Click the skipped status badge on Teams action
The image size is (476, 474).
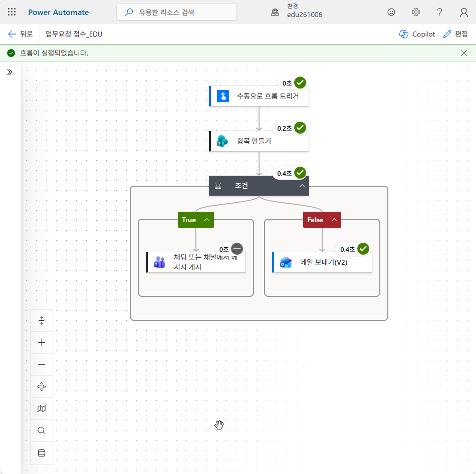click(x=237, y=249)
